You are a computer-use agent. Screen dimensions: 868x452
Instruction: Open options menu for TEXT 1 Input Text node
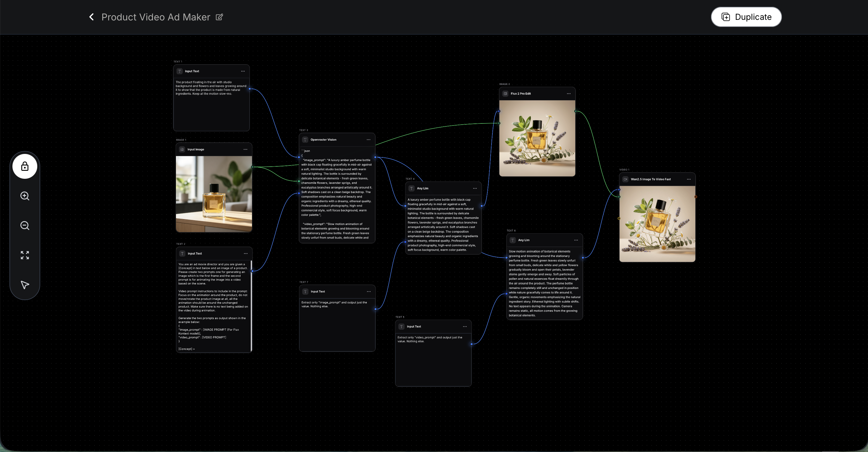click(243, 71)
